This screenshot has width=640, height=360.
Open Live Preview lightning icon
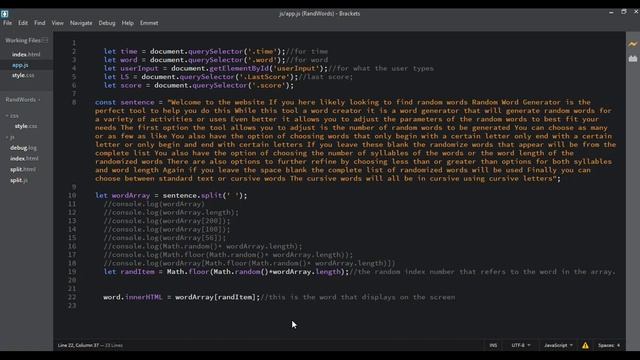click(x=633, y=44)
